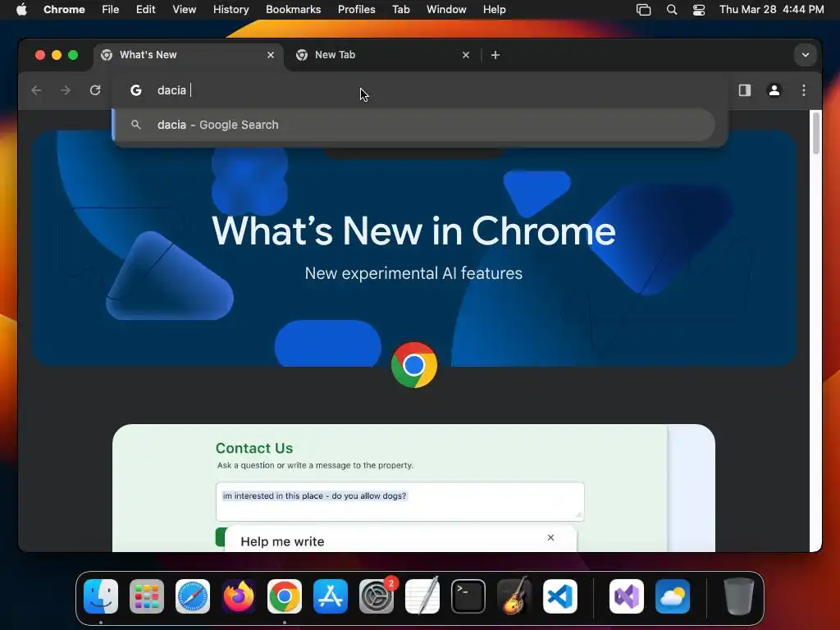Open TextEdit from the dock

click(422, 596)
